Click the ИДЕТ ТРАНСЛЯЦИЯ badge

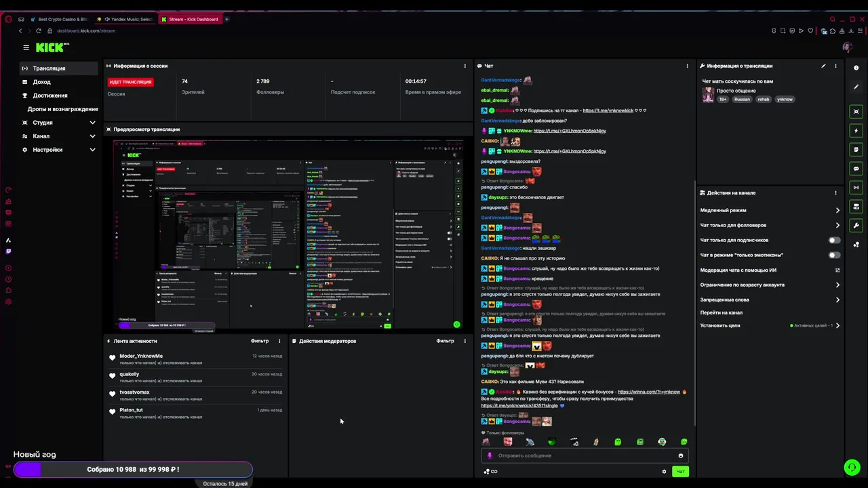(x=130, y=82)
